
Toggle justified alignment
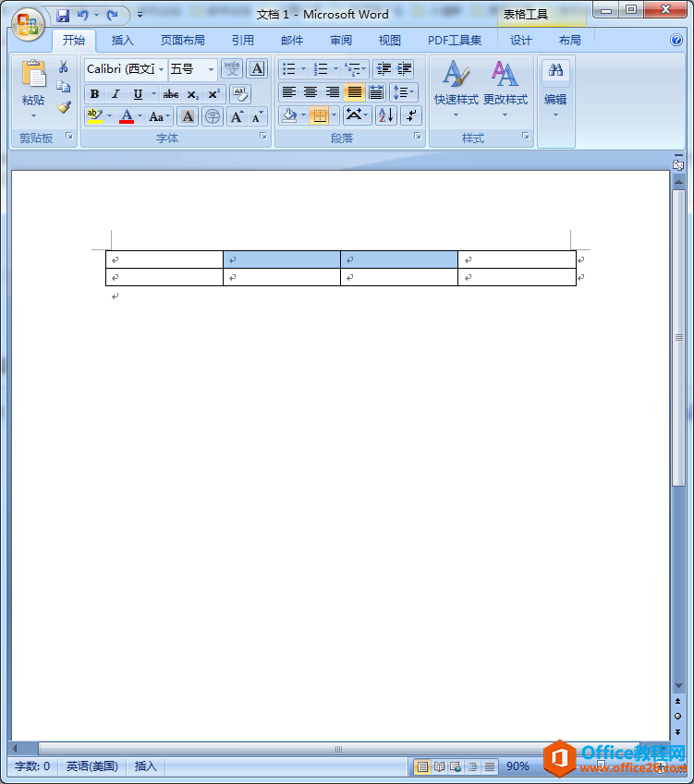[x=354, y=92]
